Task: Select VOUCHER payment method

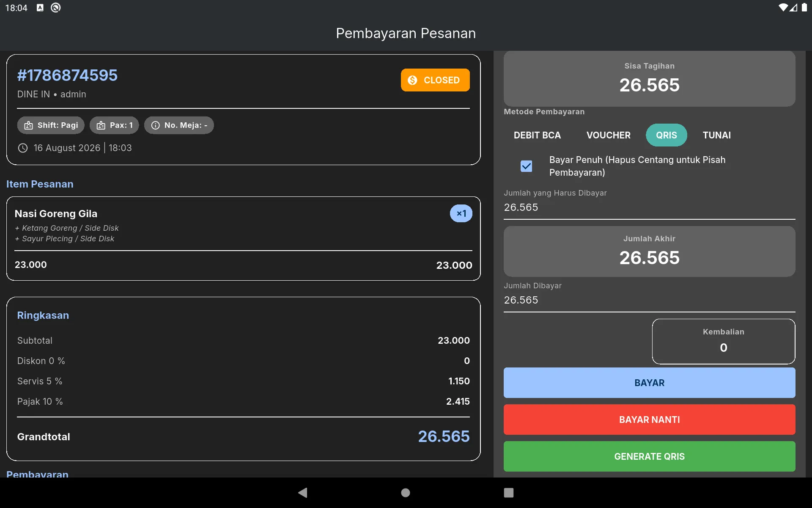Action: (608, 135)
